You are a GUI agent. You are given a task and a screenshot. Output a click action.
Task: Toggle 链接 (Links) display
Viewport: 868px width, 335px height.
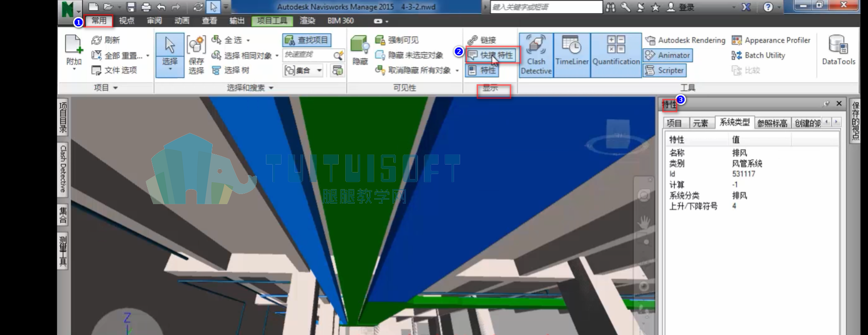(482, 40)
